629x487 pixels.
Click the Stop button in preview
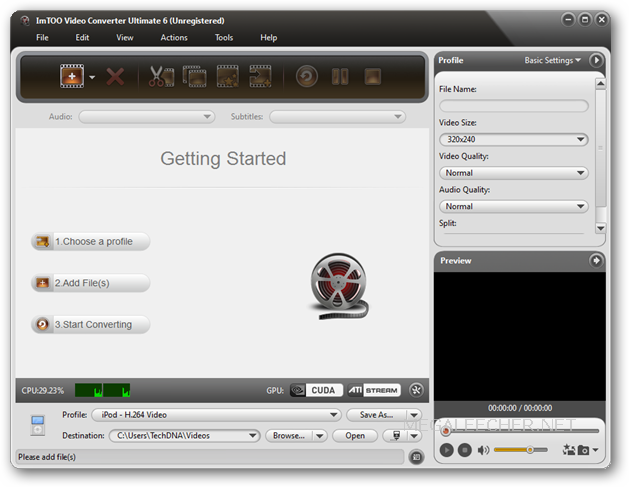[465, 450]
